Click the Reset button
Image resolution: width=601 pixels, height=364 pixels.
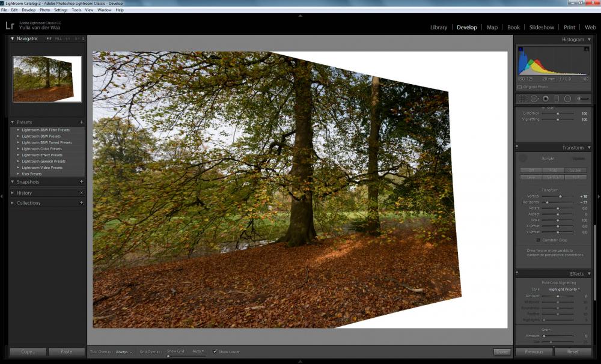pyautogui.click(x=573, y=351)
